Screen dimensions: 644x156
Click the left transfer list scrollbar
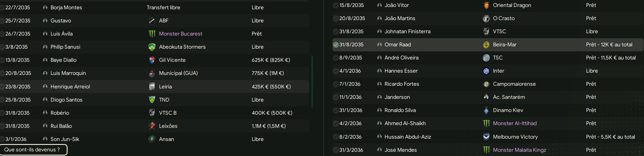[312, 81]
